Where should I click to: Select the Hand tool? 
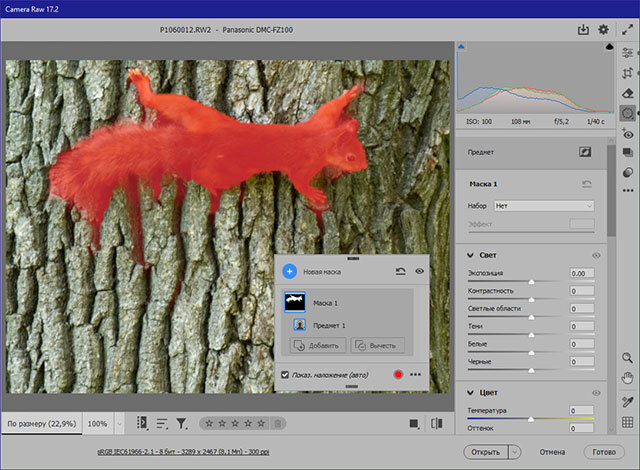(x=628, y=377)
